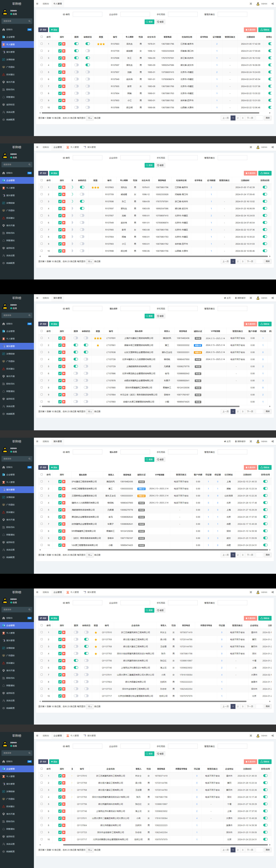
Task: Toggle 审核状态 switch for row R137698 in the first screenshot
Action: [x=88, y=58]
